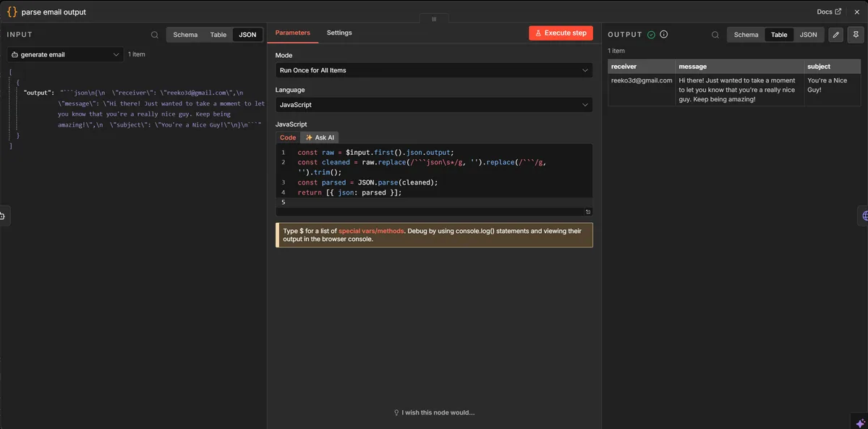Expand the code editor using the corner icon
Image resolution: width=868 pixels, height=429 pixels.
pyautogui.click(x=587, y=211)
